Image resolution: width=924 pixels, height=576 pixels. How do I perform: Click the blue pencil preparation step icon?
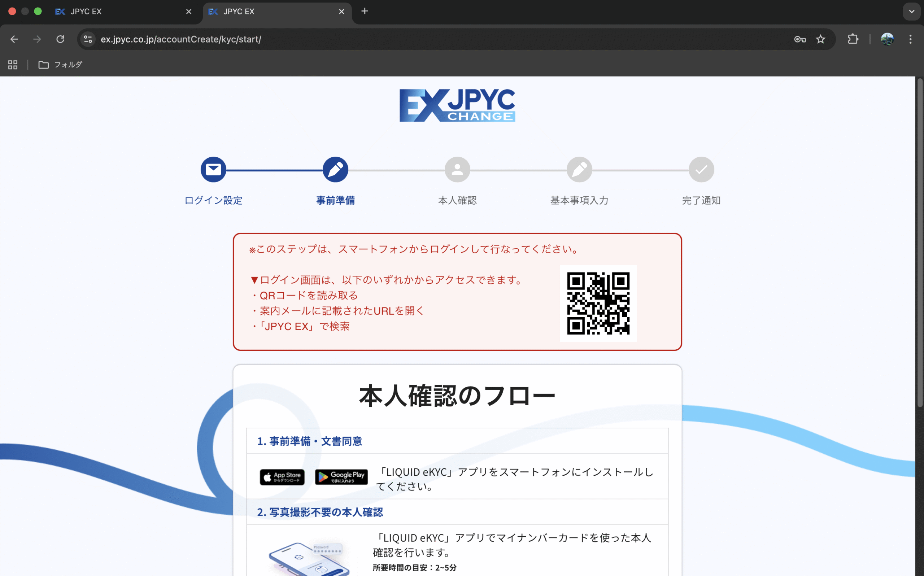point(335,170)
